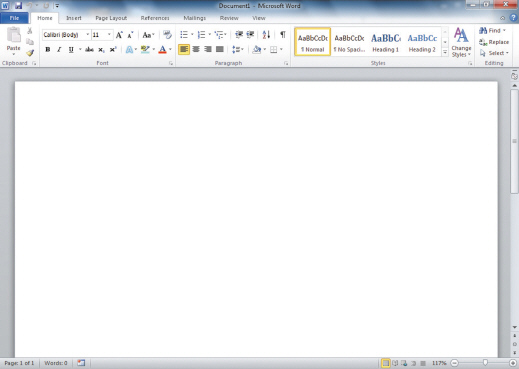Image resolution: width=519 pixels, height=369 pixels.
Task: Select Center alignment
Action: (x=196, y=49)
